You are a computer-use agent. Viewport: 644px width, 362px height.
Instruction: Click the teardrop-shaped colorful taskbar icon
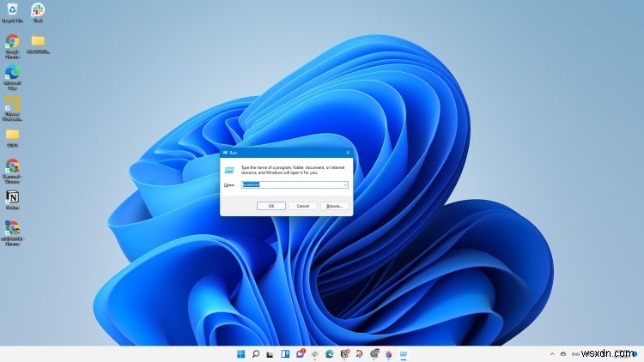tap(388, 353)
